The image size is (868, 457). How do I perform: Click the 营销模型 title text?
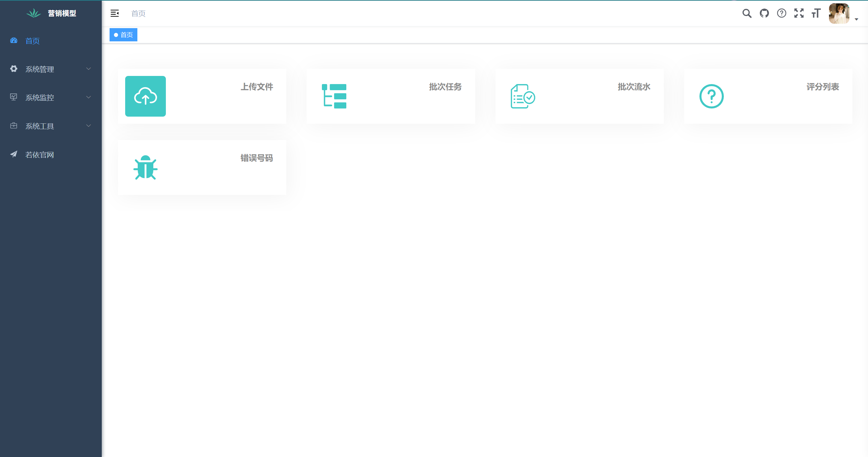tap(62, 13)
